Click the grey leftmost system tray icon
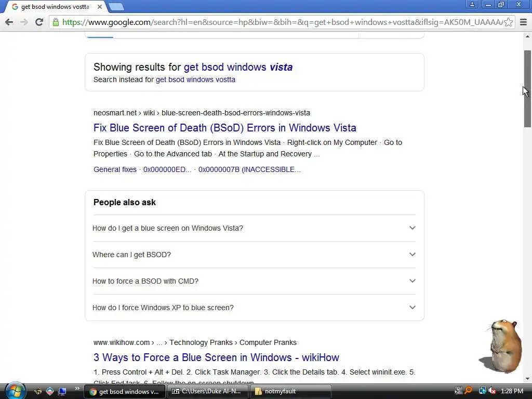This screenshot has width=532, height=399. pos(458,391)
